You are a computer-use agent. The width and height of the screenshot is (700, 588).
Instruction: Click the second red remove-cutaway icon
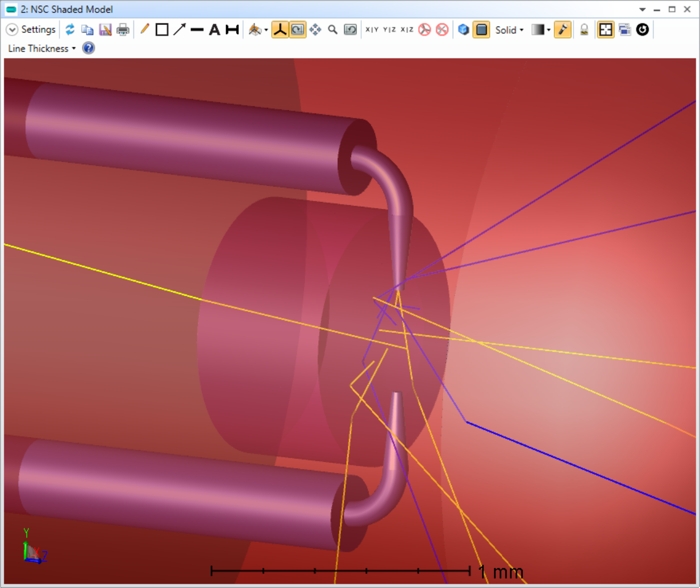point(442,30)
